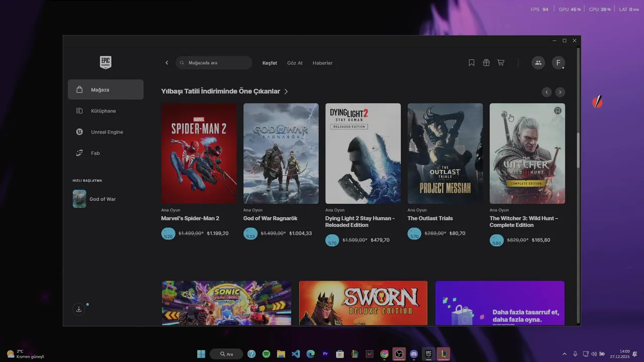Open the weather widget on taskbar
Viewport: 644px width, 362px height.
(x=25, y=354)
